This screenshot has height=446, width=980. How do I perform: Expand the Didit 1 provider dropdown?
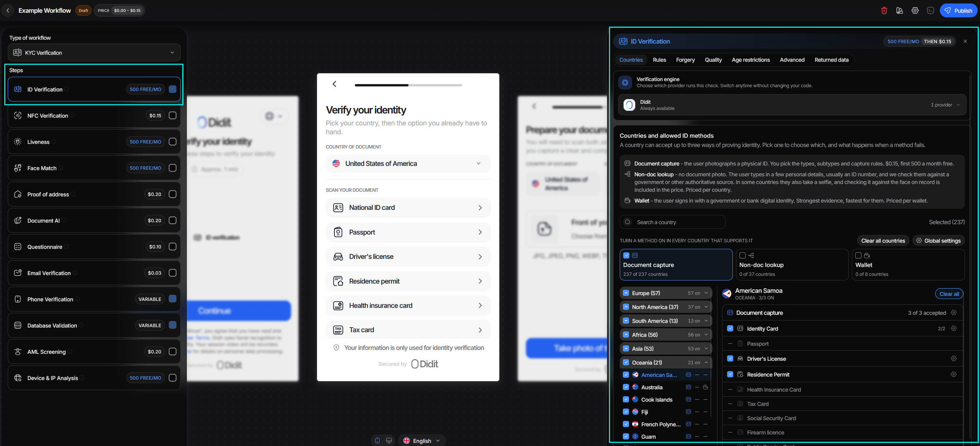tap(792, 105)
